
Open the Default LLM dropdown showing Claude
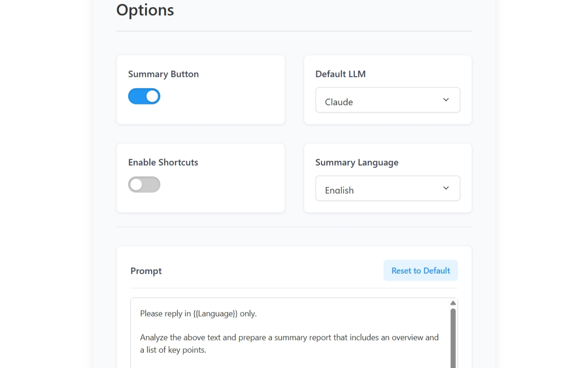tap(387, 100)
